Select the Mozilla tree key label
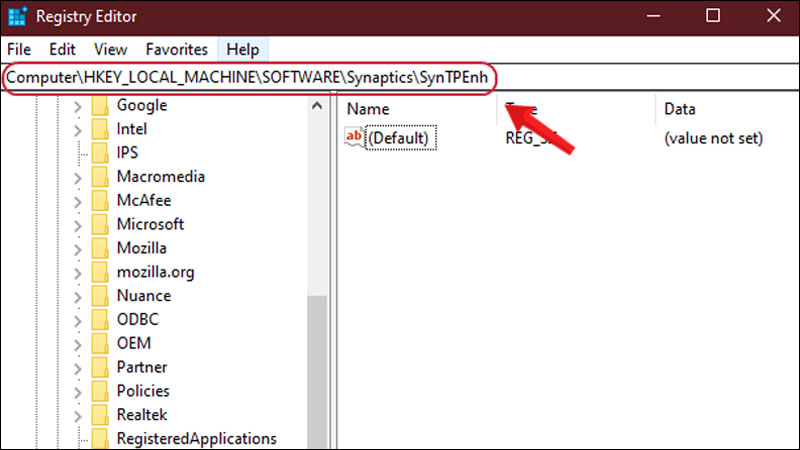The image size is (800, 450). click(142, 248)
